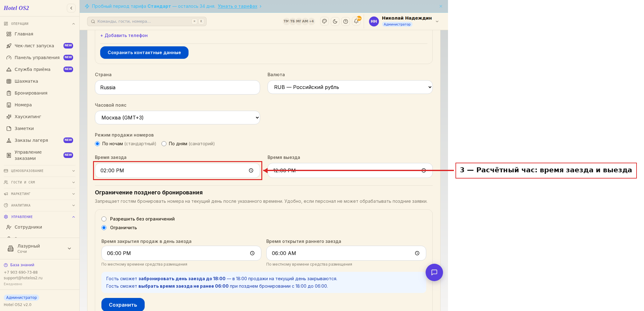644x311 pixels.
Task: Open the currency dropdown RUB
Action: [350, 87]
